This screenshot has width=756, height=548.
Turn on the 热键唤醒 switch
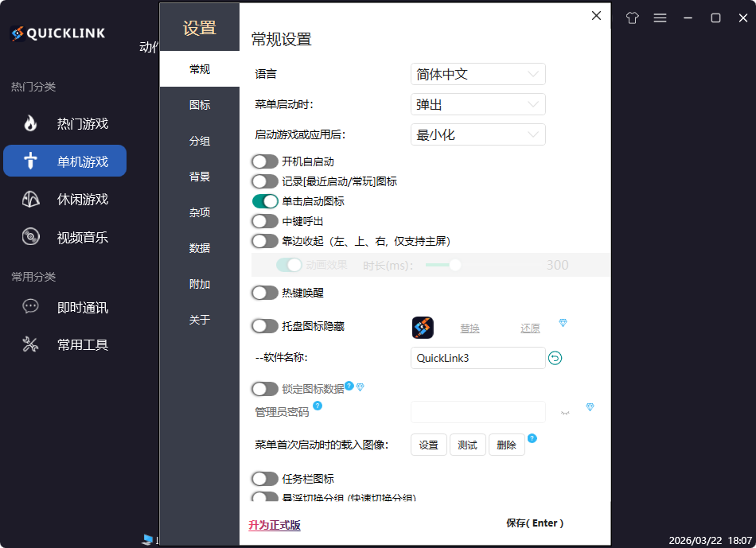(x=263, y=293)
